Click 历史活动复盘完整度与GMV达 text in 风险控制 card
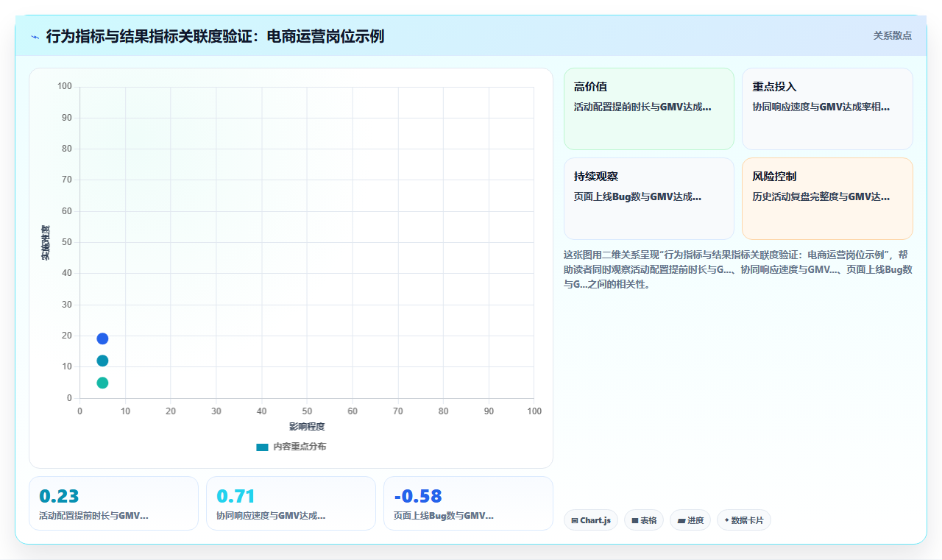The height and width of the screenshot is (560, 942). tap(821, 196)
